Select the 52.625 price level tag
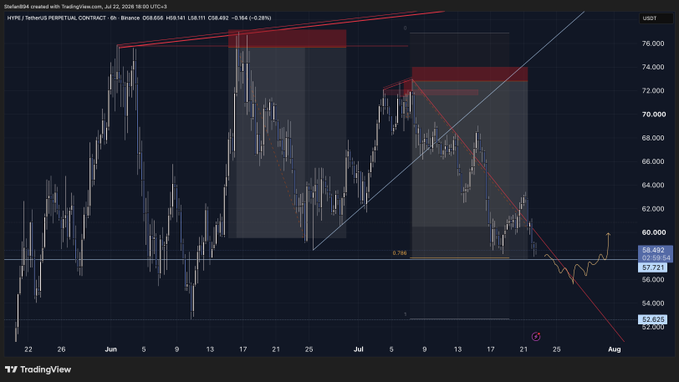The width and height of the screenshot is (679, 382). click(x=653, y=320)
